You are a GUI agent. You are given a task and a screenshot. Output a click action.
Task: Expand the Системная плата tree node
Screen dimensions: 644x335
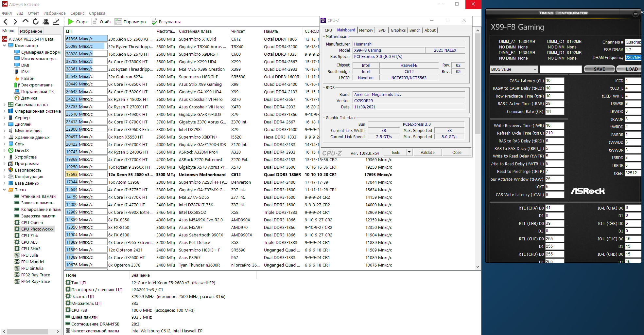(4, 104)
